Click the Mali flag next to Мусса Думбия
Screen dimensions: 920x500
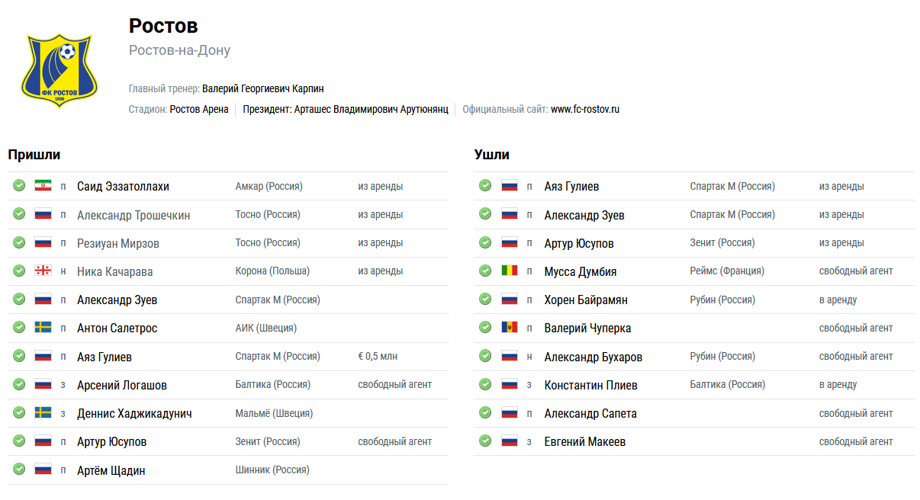pyautogui.click(x=509, y=271)
